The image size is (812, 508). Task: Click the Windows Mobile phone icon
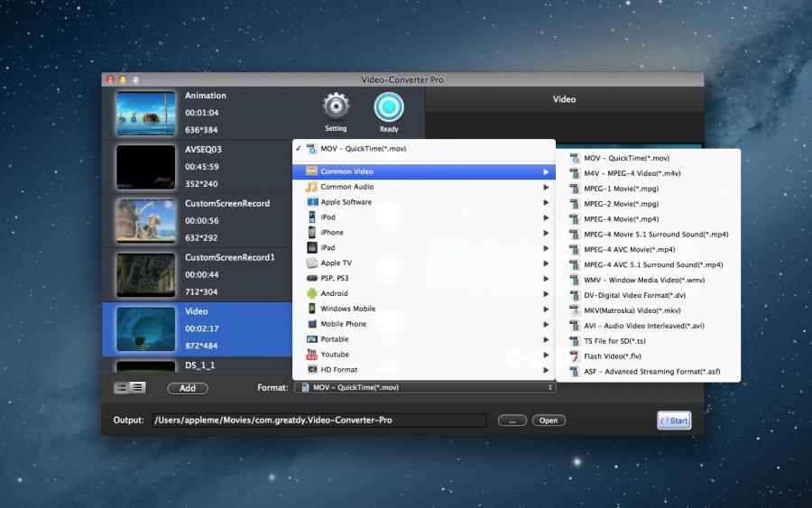312,308
